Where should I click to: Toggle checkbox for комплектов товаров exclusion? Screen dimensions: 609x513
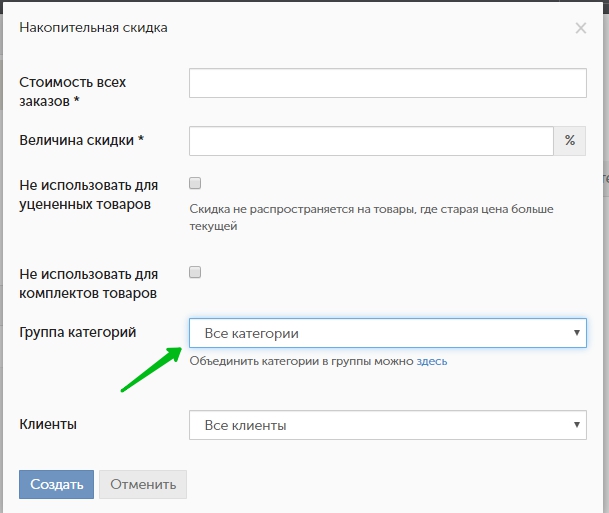pos(196,272)
